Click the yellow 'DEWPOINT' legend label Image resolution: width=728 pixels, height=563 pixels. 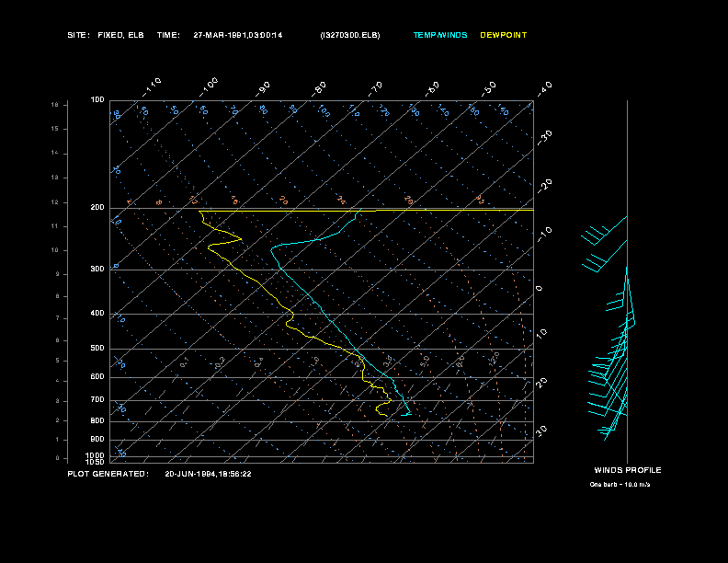click(x=504, y=35)
